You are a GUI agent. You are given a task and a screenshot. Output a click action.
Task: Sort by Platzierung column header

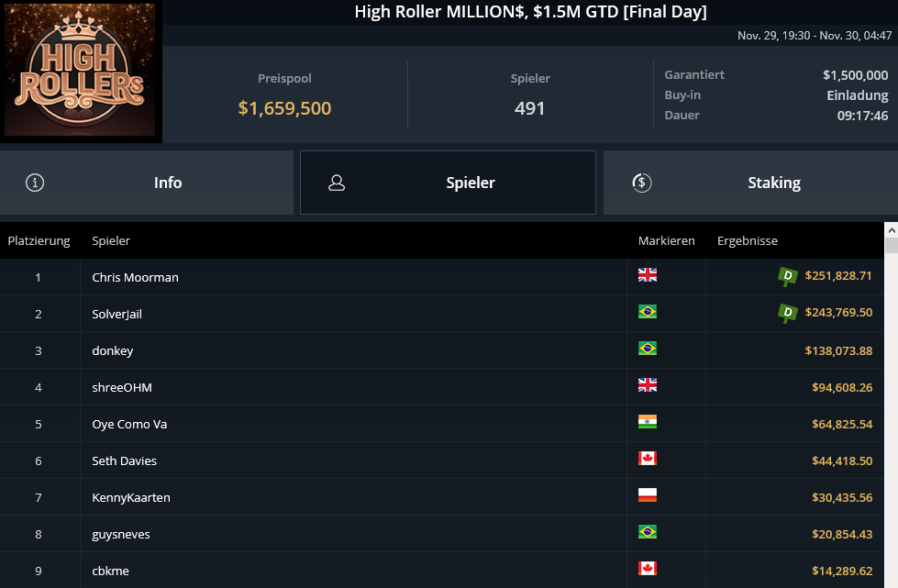[39, 241]
